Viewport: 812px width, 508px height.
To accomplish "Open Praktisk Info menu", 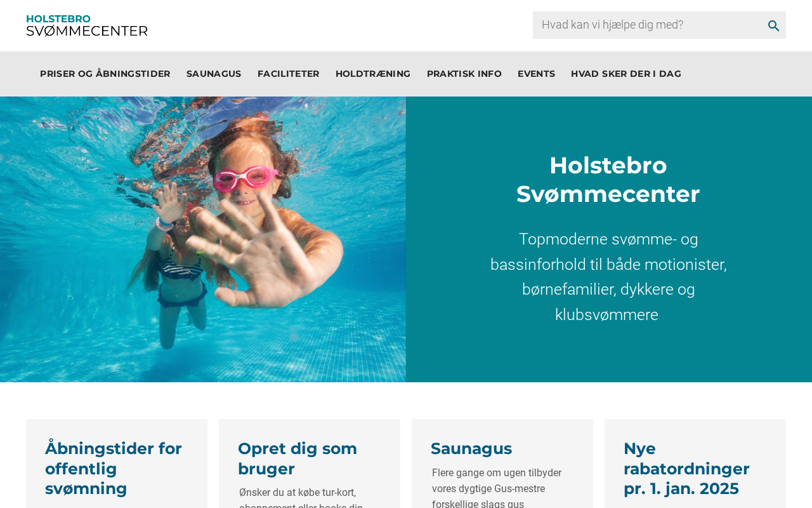I will coord(464,74).
